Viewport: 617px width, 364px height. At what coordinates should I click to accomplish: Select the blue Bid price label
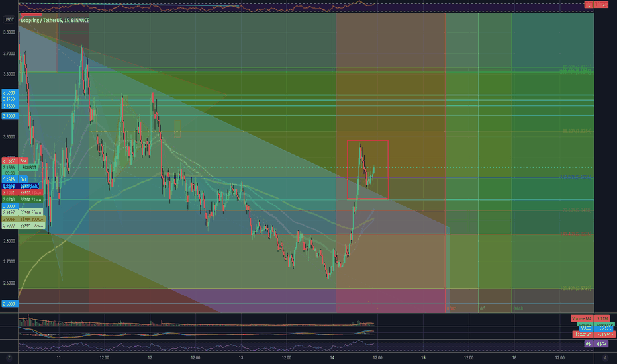click(14, 179)
